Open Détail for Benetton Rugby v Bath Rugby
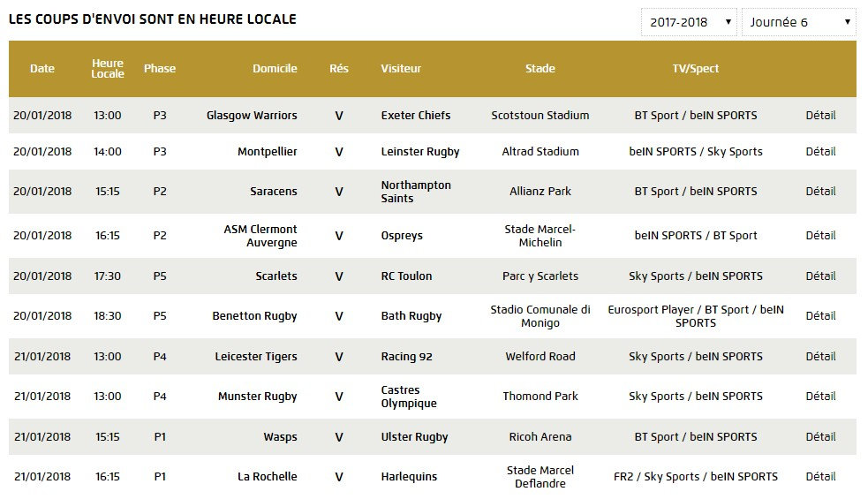 pyautogui.click(x=820, y=315)
